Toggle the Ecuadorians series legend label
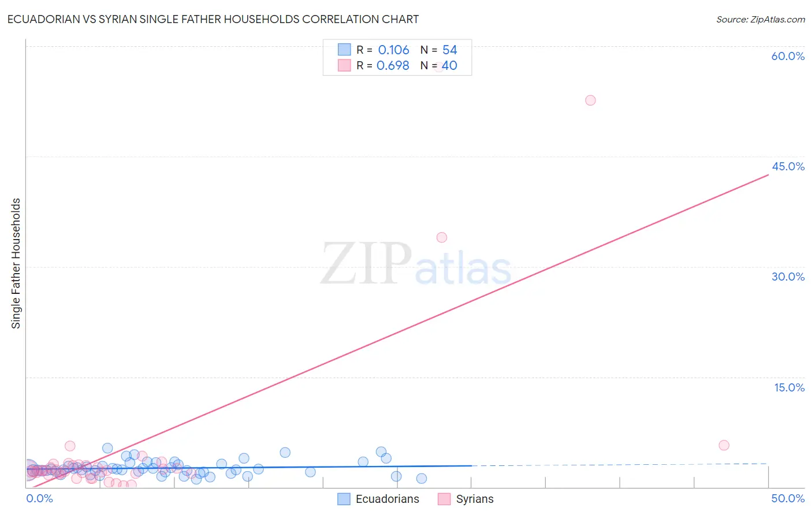812x515 pixels. click(388, 499)
